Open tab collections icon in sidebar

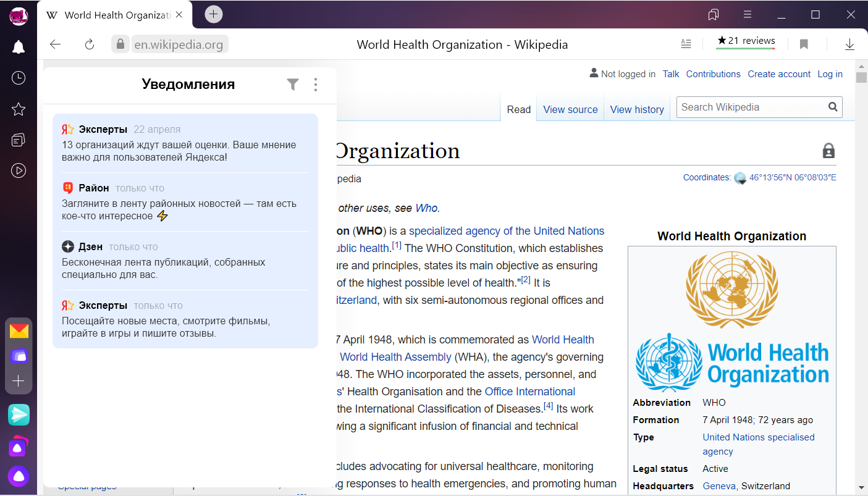click(19, 140)
